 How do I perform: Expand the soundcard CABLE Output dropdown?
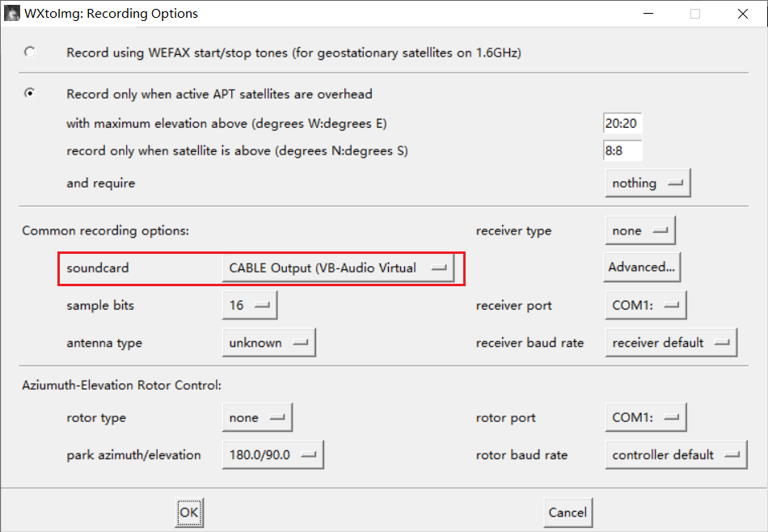tap(338, 268)
